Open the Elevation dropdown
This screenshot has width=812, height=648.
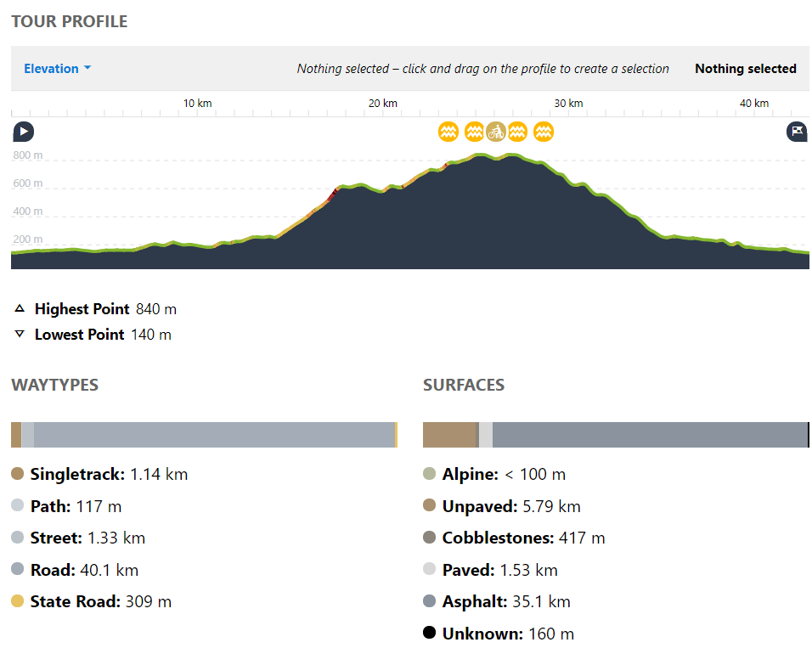(57, 69)
